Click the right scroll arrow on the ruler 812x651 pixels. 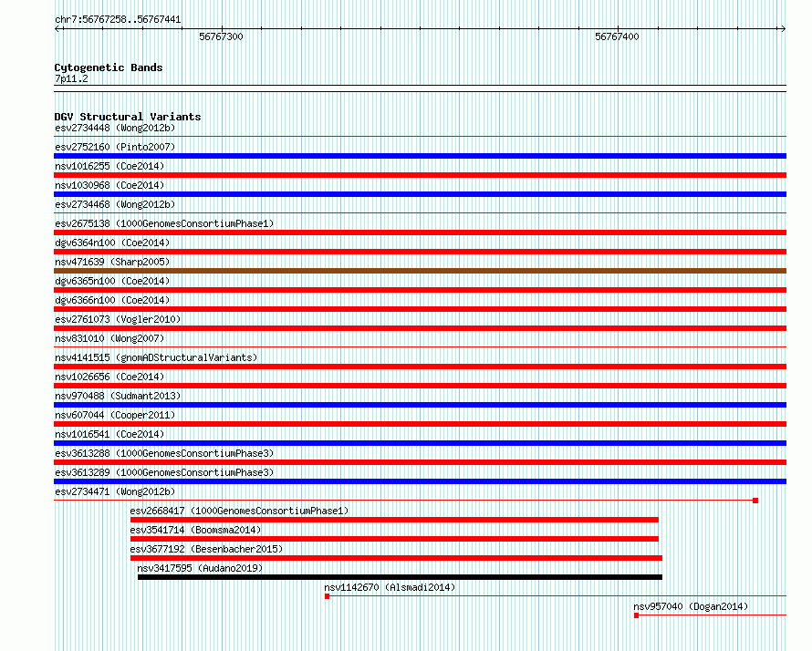click(x=783, y=29)
